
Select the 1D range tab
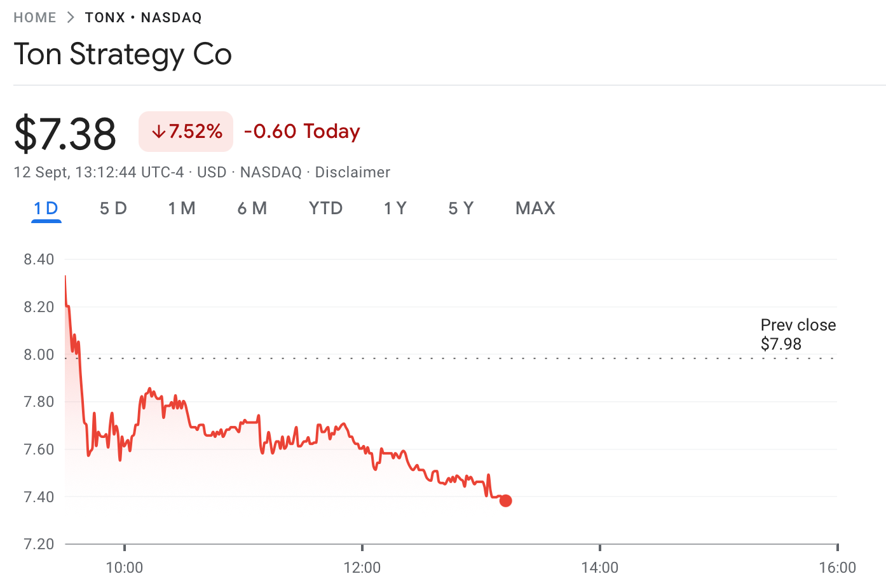click(46, 209)
